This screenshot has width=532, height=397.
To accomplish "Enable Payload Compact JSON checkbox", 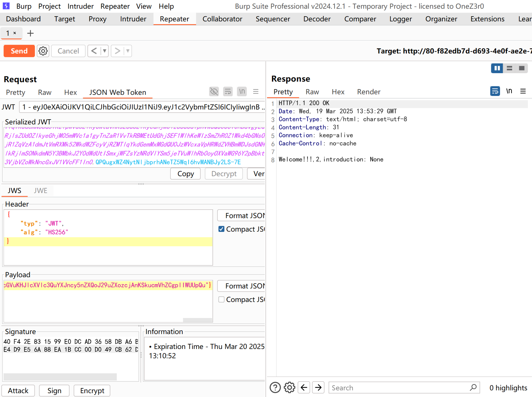I will 221,300.
